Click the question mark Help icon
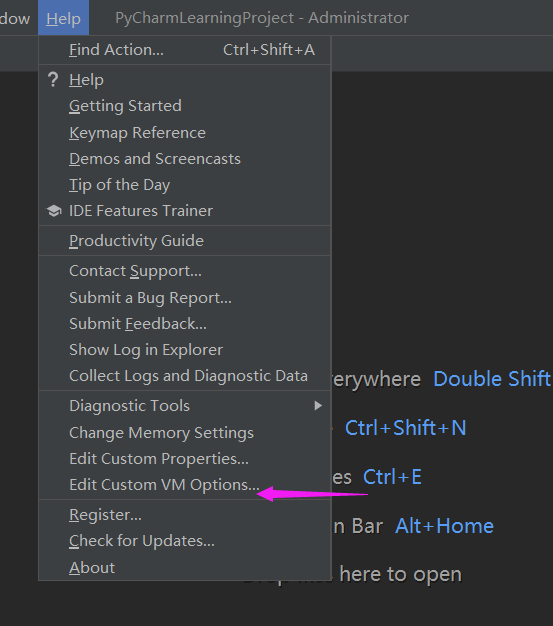Image resolution: width=553 pixels, height=626 pixels. [x=53, y=79]
